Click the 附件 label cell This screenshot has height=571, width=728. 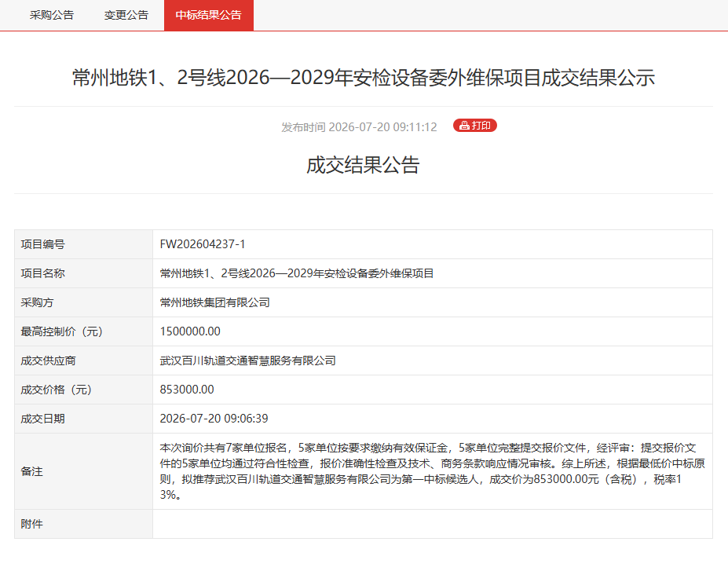83,524
